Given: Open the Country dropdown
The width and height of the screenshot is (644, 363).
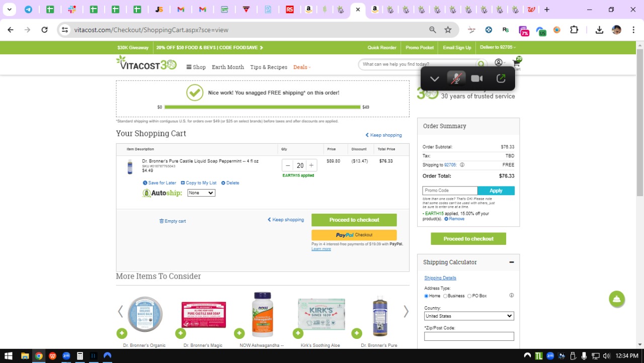Looking at the screenshot, I should 469,316.
